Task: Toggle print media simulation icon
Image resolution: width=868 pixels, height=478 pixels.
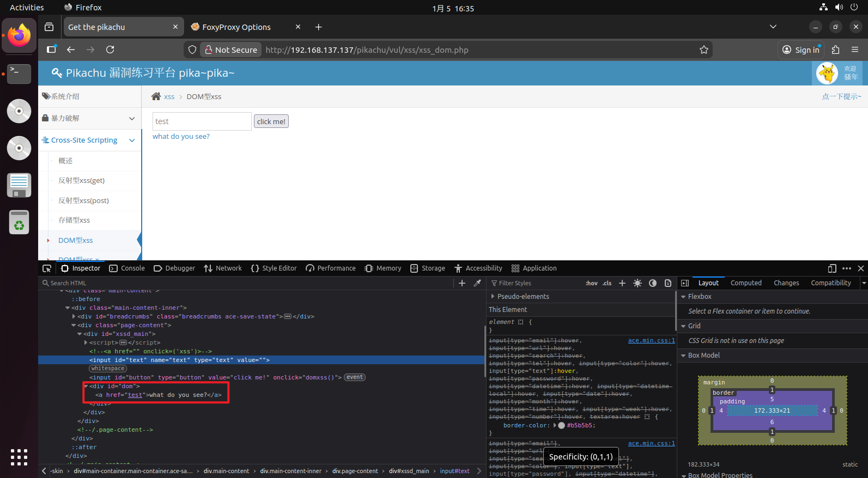Action: (668, 283)
